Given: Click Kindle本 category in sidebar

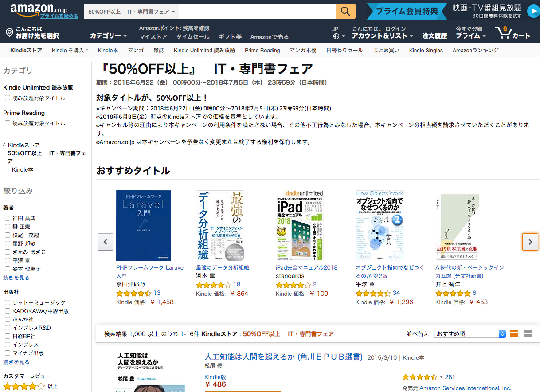Looking at the screenshot, I should tap(23, 169).
